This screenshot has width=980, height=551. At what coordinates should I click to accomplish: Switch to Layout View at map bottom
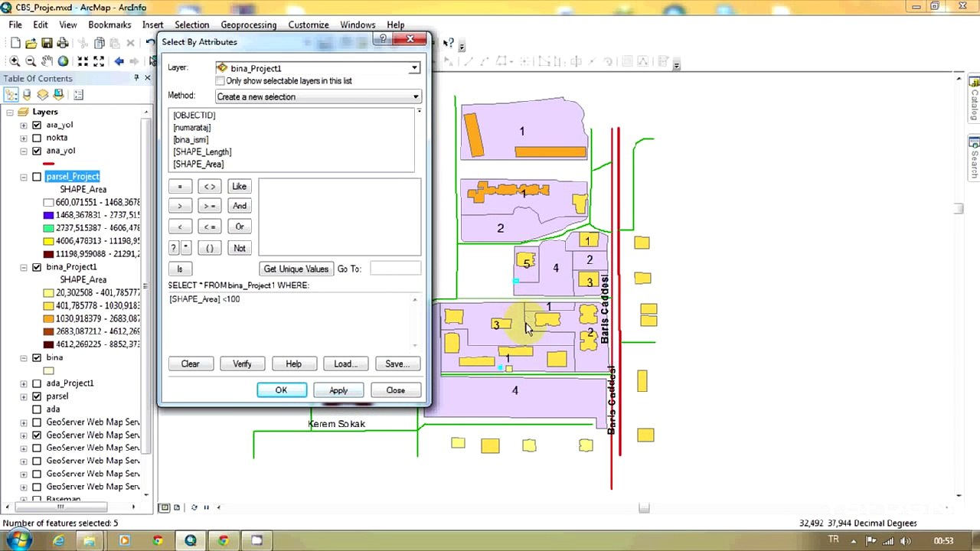click(177, 507)
